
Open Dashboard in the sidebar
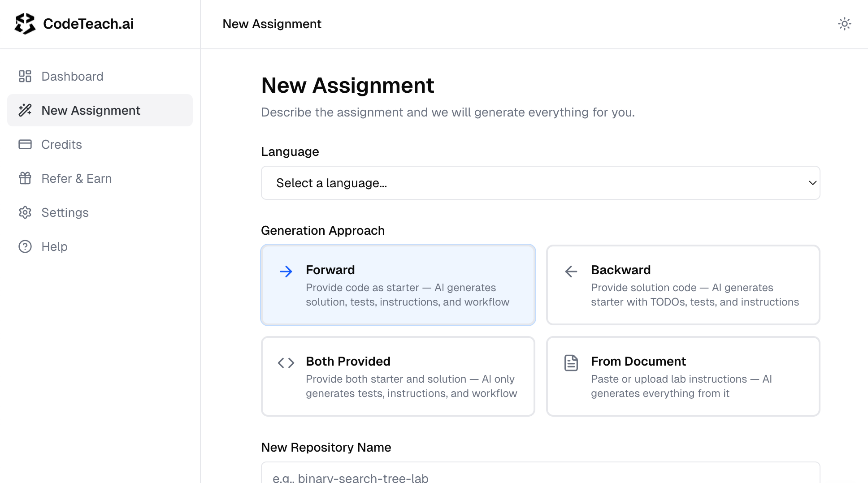click(x=100, y=76)
